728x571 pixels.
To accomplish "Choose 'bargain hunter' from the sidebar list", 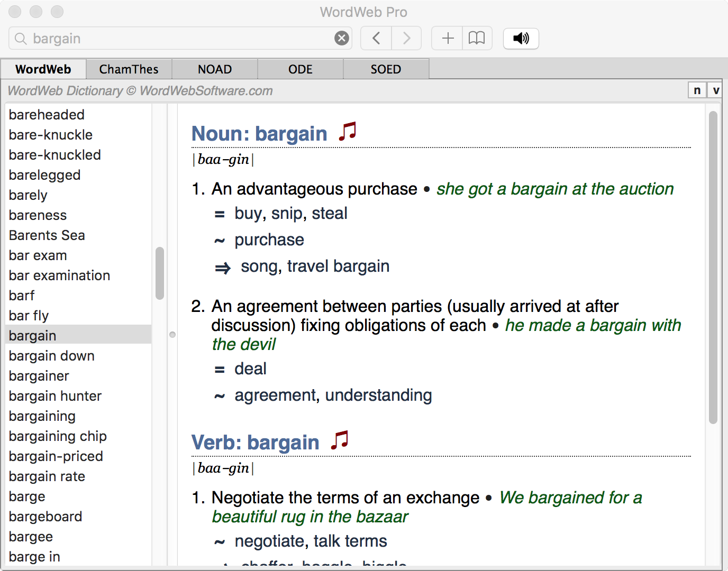I will point(54,395).
